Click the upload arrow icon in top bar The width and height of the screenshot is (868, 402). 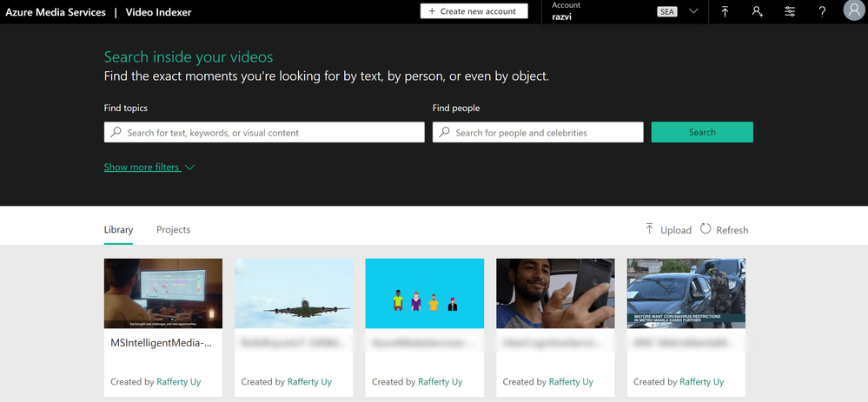pyautogui.click(x=725, y=11)
